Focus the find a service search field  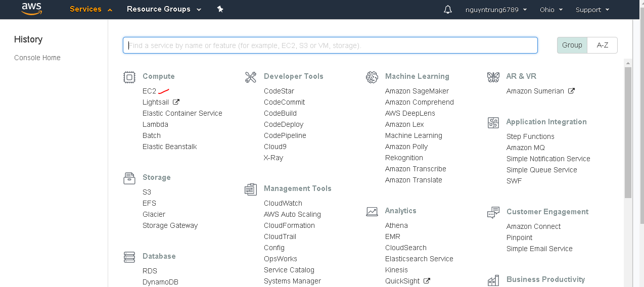(x=330, y=45)
